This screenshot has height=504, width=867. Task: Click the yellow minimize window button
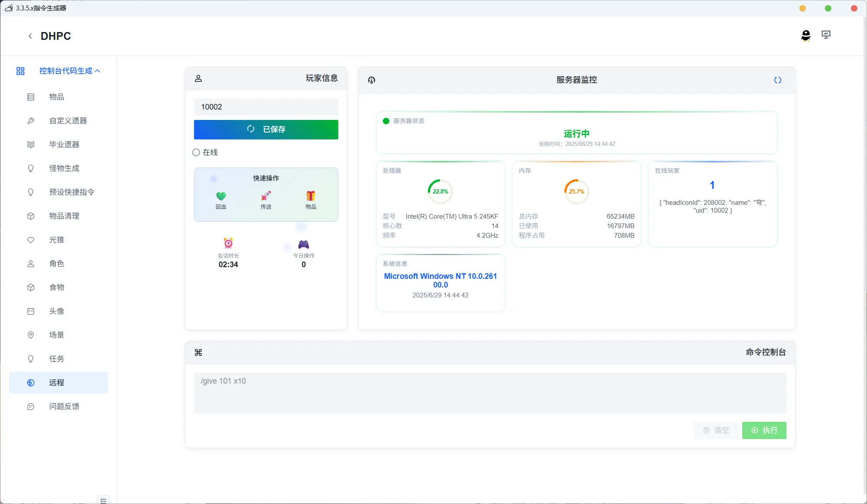pyautogui.click(x=802, y=8)
